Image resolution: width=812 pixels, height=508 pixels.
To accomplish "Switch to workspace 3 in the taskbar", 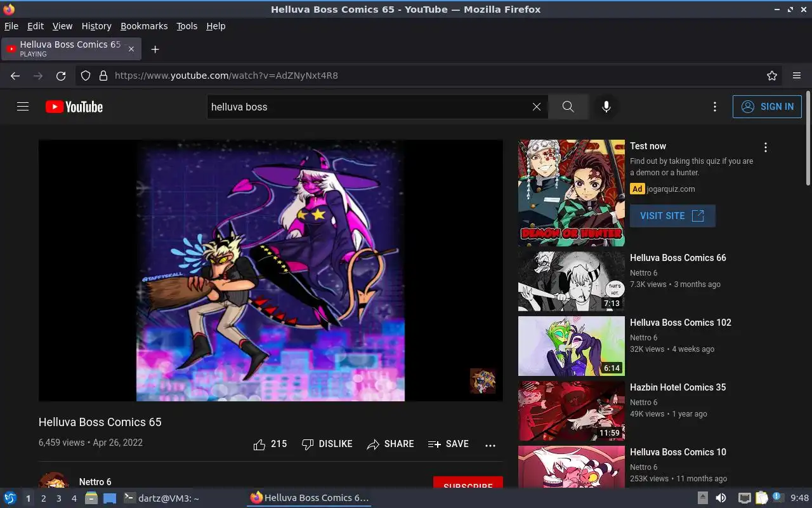I will [x=59, y=498].
